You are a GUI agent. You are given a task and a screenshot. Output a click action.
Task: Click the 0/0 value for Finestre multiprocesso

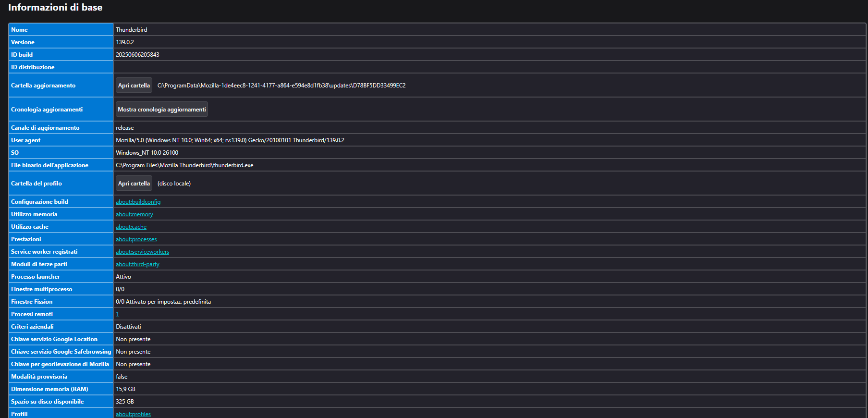pos(120,289)
